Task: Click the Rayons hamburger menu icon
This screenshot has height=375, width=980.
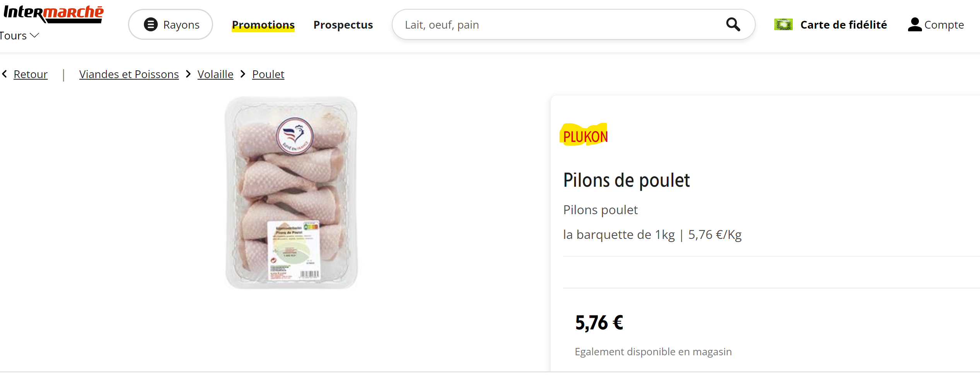Action: tap(151, 24)
